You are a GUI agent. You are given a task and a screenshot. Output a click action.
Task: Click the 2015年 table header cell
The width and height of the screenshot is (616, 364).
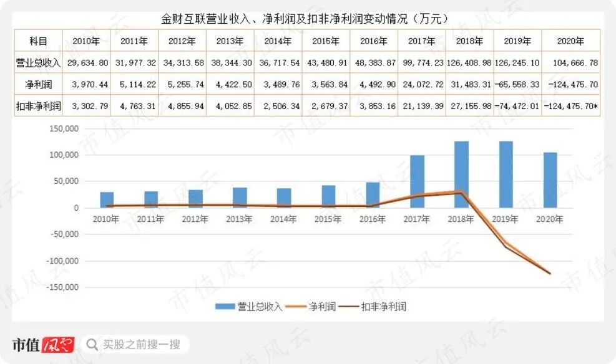coord(326,41)
